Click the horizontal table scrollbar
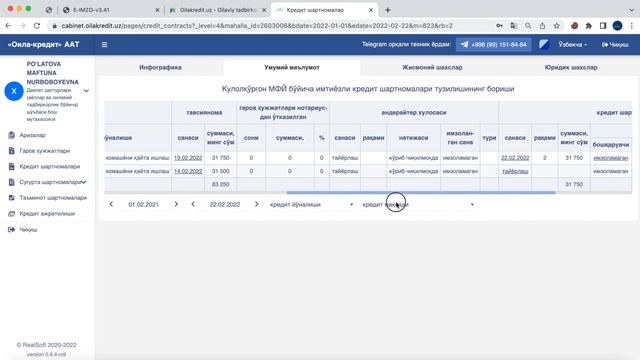 [x=420, y=193]
